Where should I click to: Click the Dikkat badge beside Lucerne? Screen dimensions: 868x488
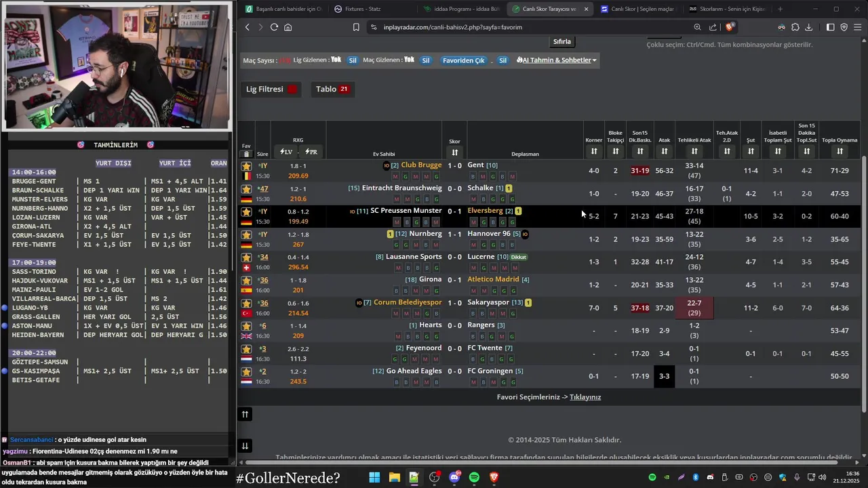[x=519, y=257]
